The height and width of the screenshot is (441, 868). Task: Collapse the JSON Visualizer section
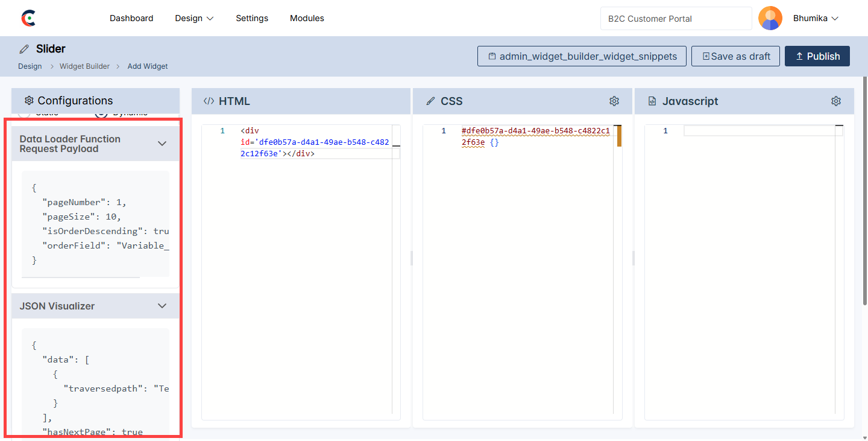[162, 306]
